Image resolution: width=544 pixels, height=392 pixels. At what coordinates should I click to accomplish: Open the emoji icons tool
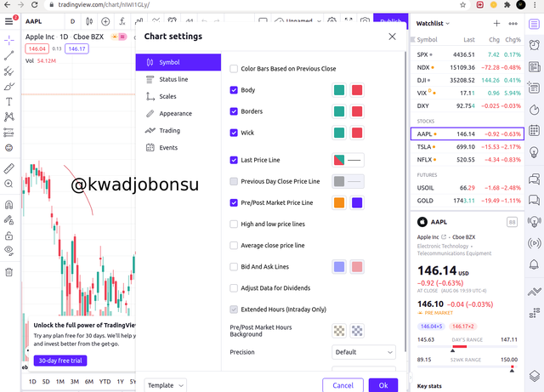tap(9, 148)
